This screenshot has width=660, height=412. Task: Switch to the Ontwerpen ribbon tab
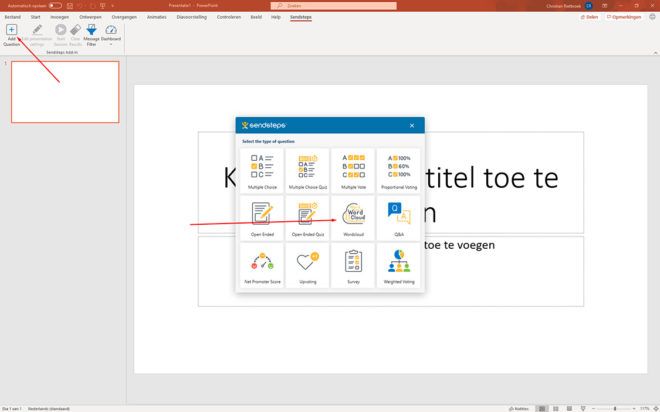[x=90, y=17]
